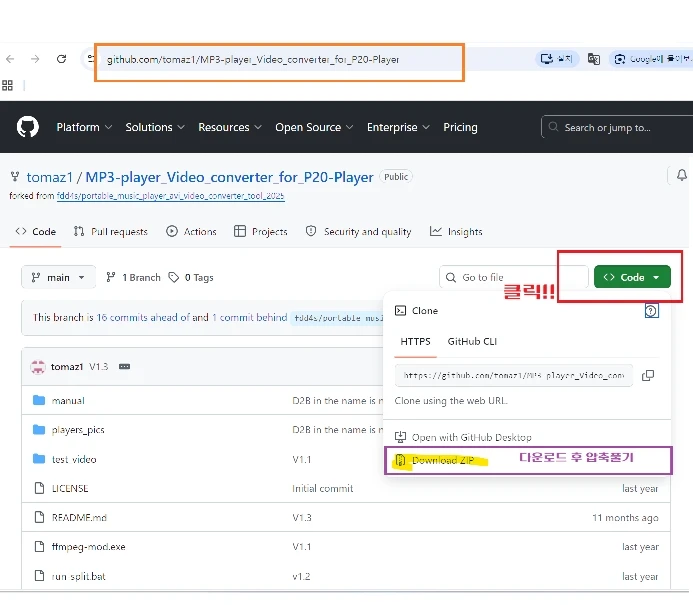Click the browser forward arrow
The image size is (693, 605).
tap(35, 59)
